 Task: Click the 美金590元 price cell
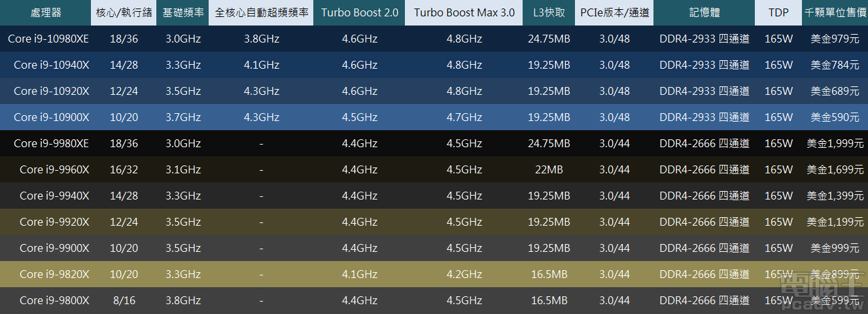coord(835,117)
